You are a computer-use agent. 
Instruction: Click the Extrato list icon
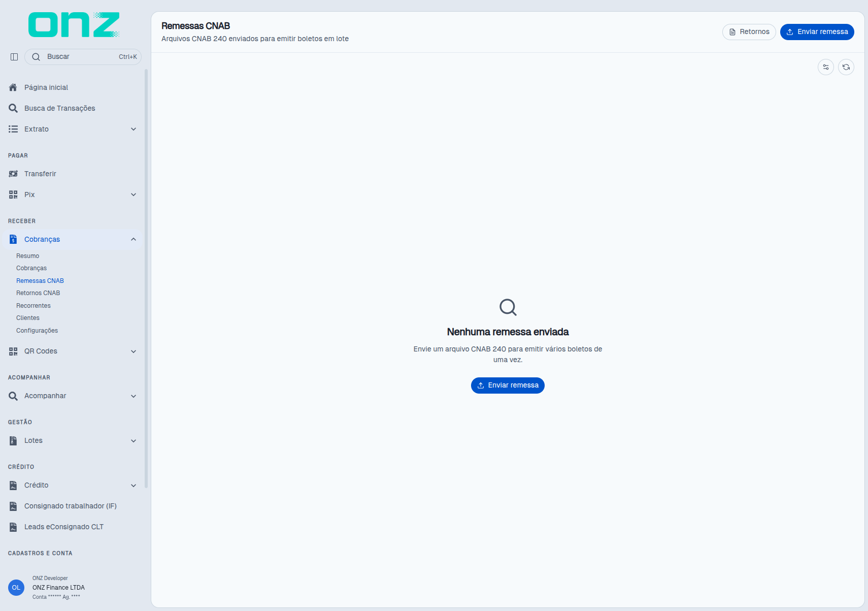pyautogui.click(x=13, y=129)
